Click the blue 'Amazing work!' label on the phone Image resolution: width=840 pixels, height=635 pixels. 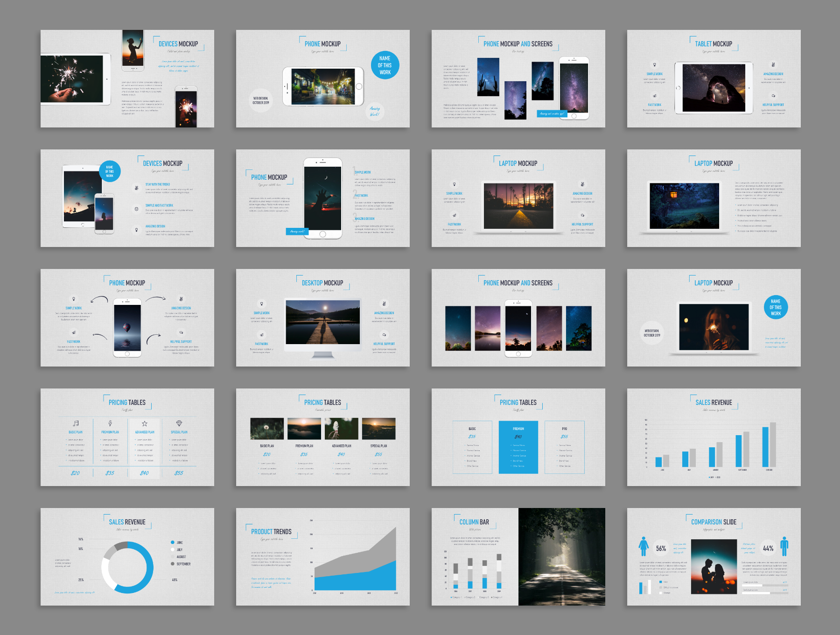coord(297,231)
